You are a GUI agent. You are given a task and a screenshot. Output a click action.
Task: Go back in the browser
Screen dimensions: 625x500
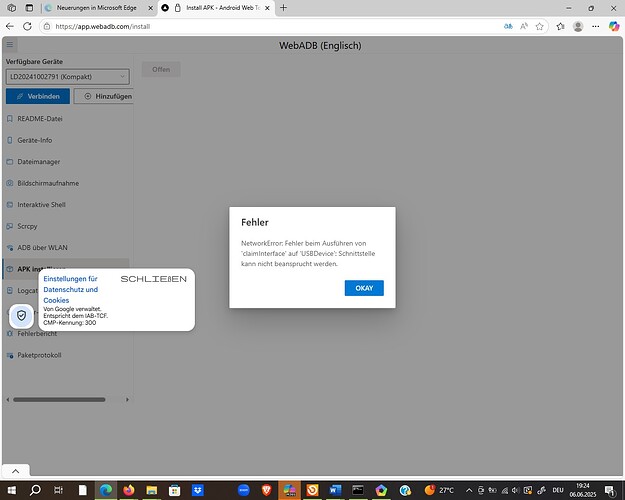[10, 26]
